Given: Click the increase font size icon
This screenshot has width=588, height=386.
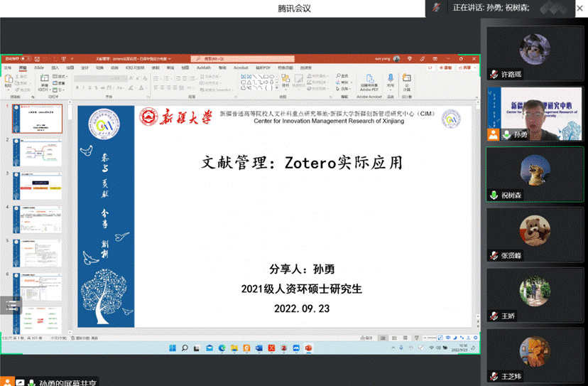Looking at the screenshot, I should click(x=131, y=78).
